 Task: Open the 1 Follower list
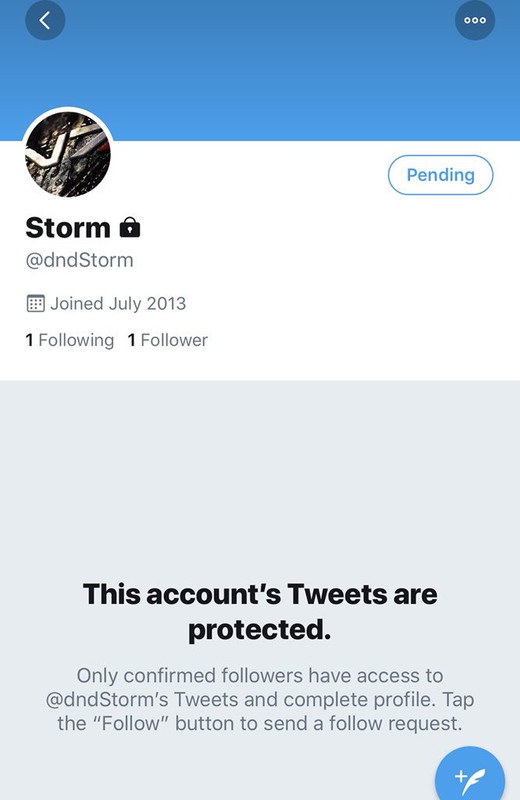[167, 340]
